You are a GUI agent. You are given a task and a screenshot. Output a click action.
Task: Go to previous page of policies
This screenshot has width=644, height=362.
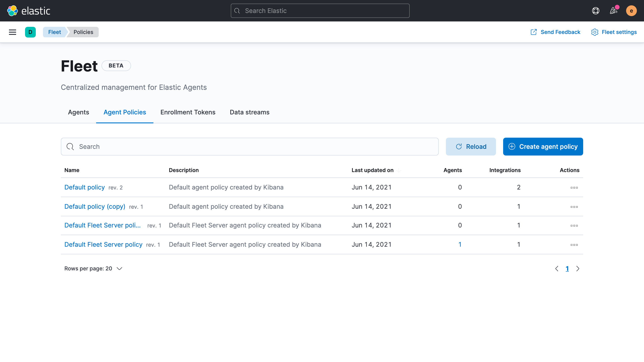[557, 269]
